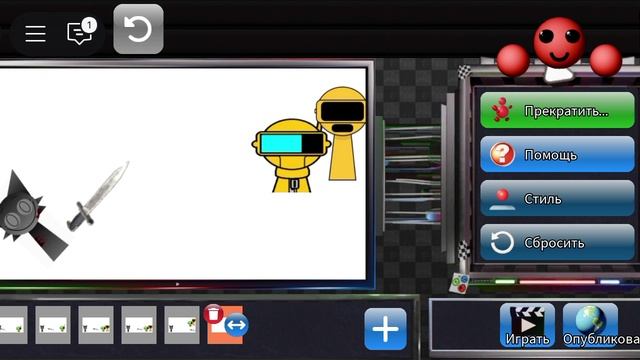Click the Играть clapperboard button
The image size is (640, 360).
click(x=527, y=325)
